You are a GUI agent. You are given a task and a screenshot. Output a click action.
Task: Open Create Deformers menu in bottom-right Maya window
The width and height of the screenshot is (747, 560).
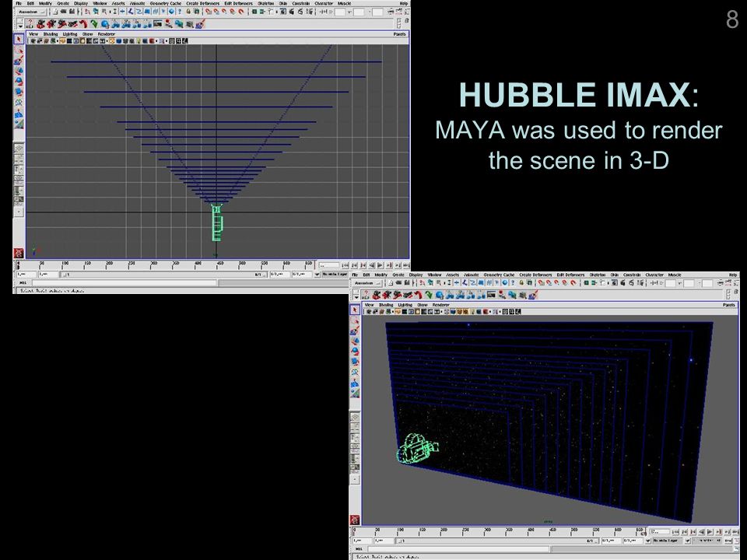click(x=535, y=275)
